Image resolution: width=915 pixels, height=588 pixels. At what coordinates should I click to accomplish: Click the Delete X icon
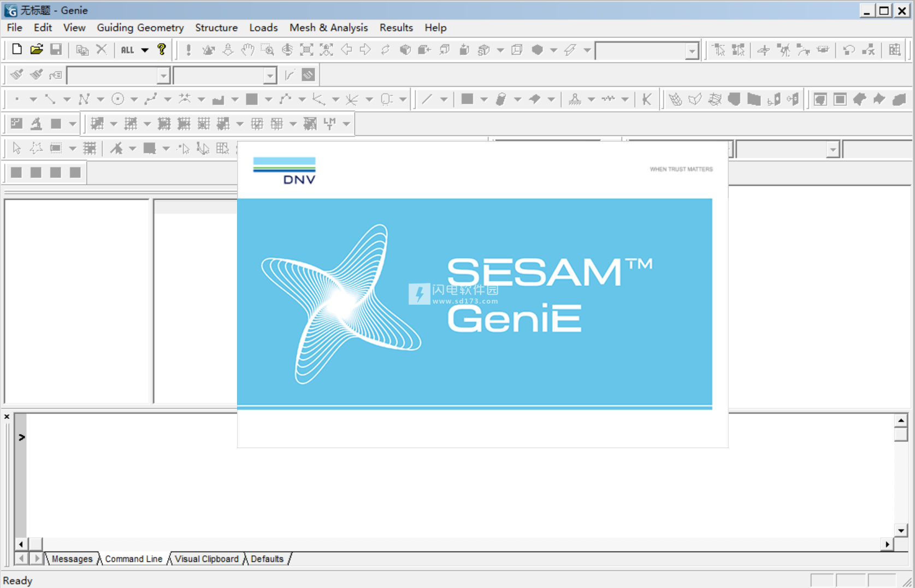(x=102, y=50)
